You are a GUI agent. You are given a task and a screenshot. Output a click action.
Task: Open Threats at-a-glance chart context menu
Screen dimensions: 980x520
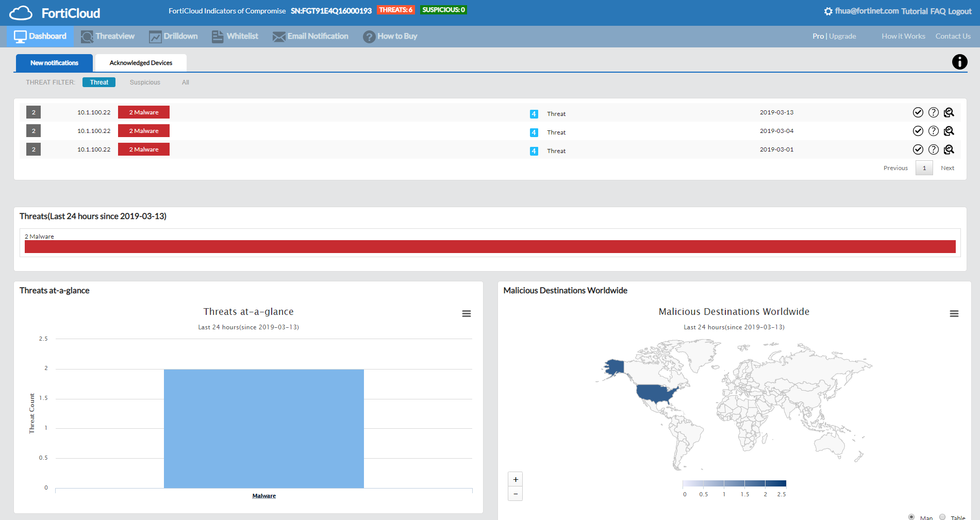click(x=467, y=314)
